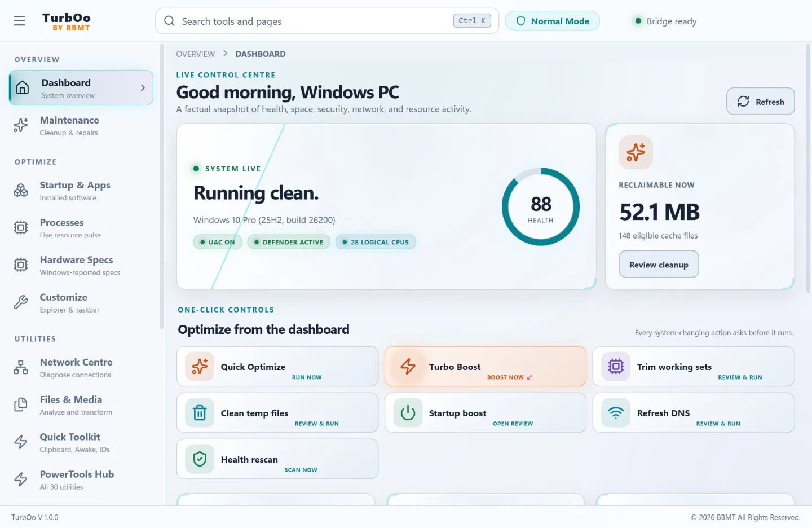Click REVIEW & RUN on Clean temp files
The image size is (812, 528).
[x=316, y=424]
